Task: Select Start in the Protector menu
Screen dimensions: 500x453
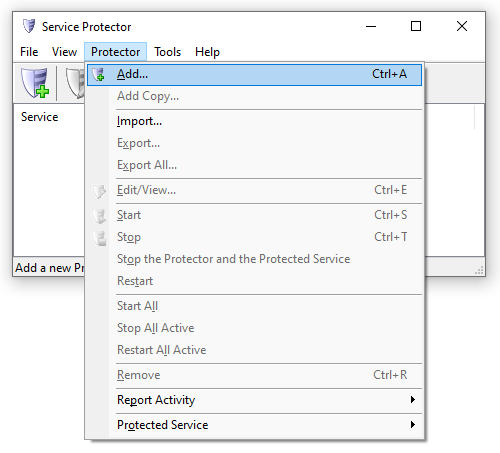Action: coord(254,215)
